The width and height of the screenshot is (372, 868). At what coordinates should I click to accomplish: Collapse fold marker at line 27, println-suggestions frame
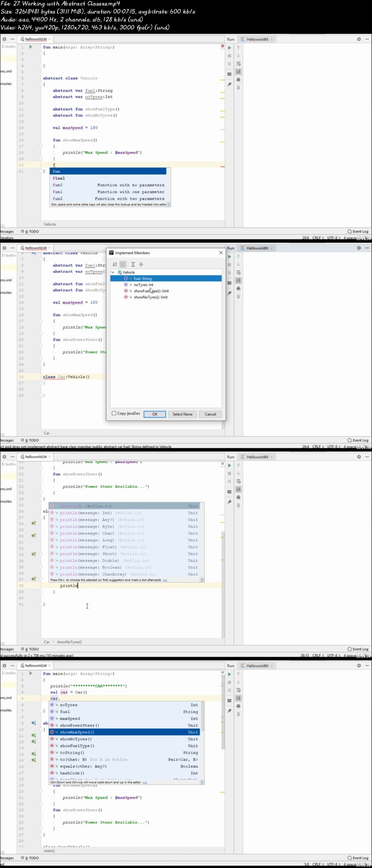click(x=41, y=518)
